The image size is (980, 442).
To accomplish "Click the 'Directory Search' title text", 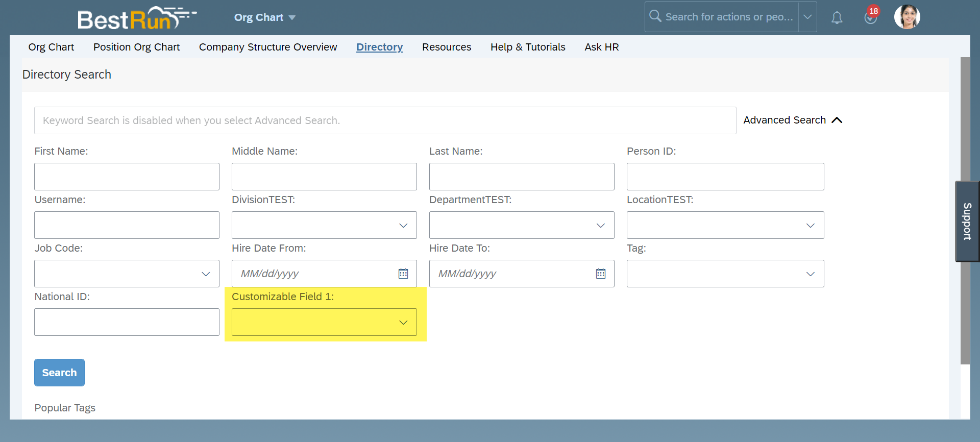I will [x=66, y=75].
